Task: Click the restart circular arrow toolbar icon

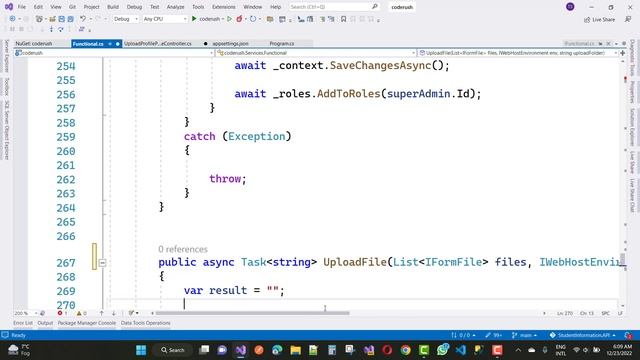Action: click(x=253, y=19)
